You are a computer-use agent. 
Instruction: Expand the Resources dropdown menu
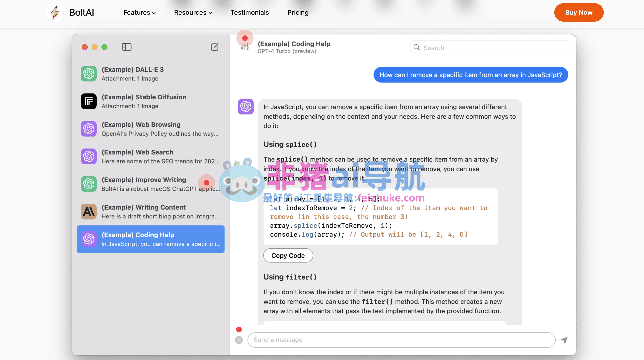[193, 12]
